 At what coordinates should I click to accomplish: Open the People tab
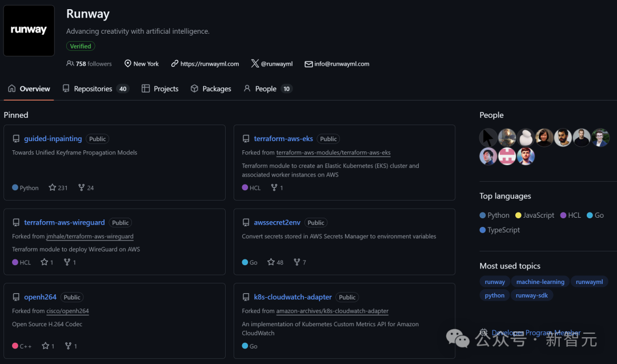268,89
